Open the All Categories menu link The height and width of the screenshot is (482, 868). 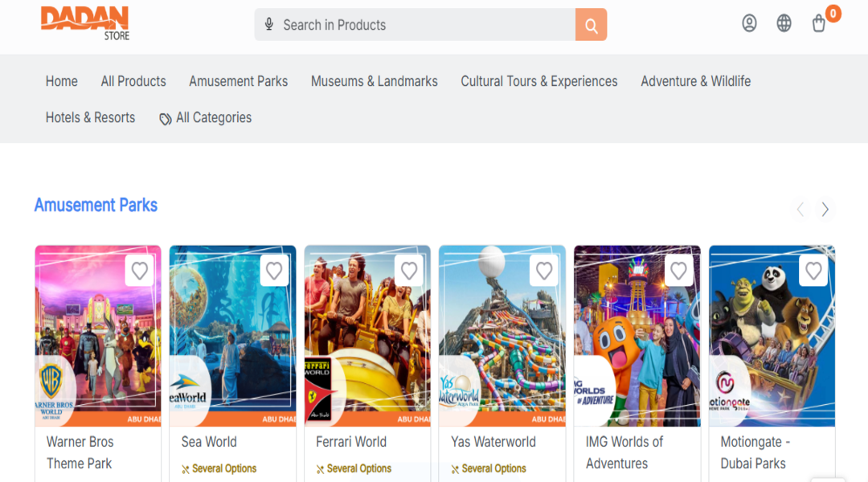pyautogui.click(x=214, y=117)
